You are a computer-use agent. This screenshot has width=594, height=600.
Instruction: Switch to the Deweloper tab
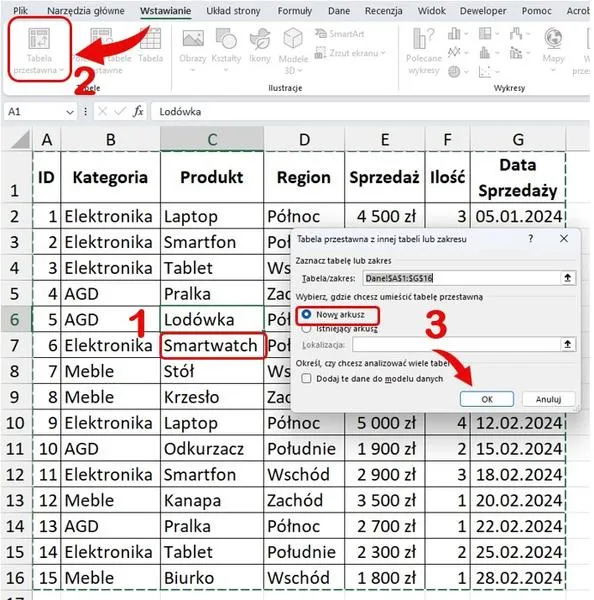pos(483,11)
